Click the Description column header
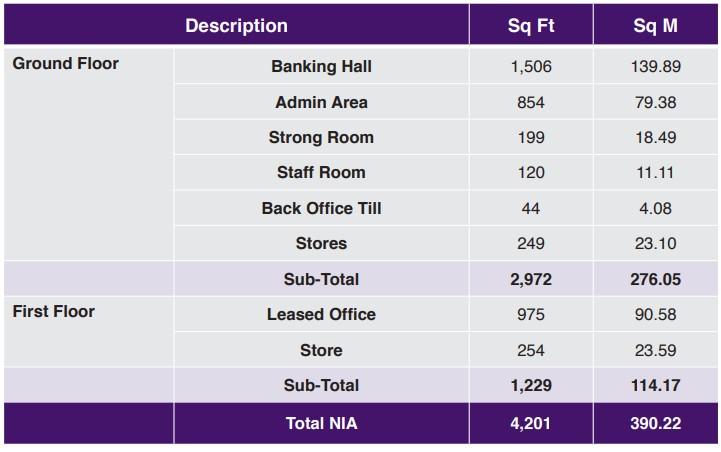Viewport: 721px width, 452px height. [236, 26]
